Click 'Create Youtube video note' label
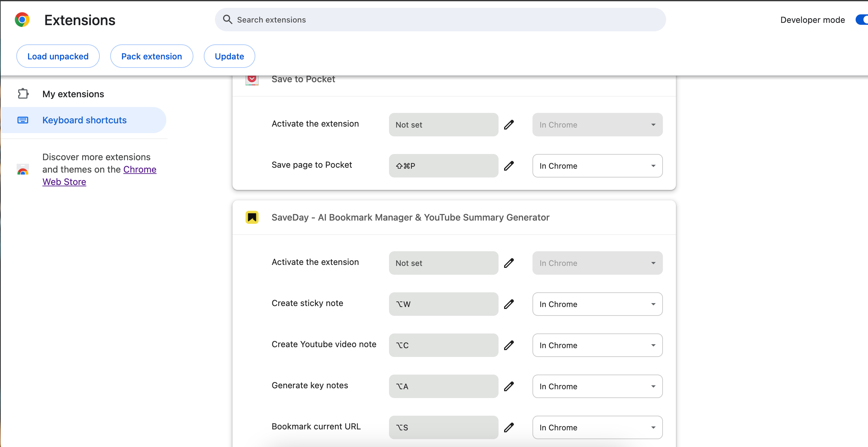Viewport: 868px width, 447px height. point(324,344)
